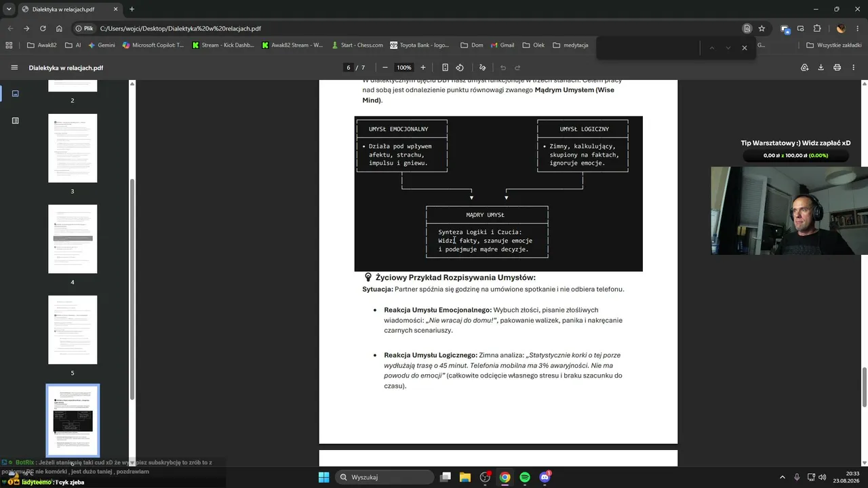Click the page number field showing 6
The width and height of the screenshot is (868, 488).
[x=349, y=68]
